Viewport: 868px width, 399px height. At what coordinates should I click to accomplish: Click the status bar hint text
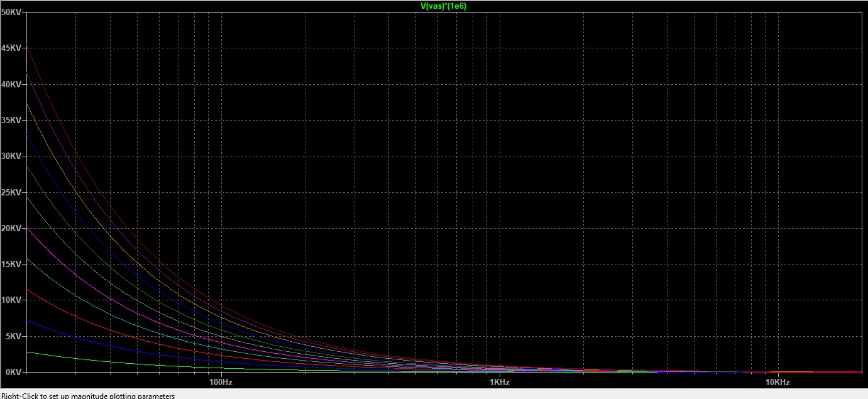pos(88,395)
